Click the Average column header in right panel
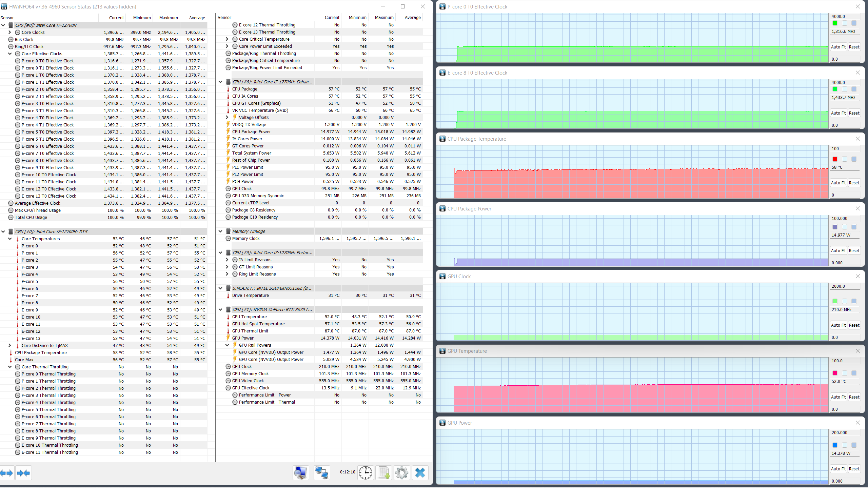Viewport: 868px width, 488px height. [x=412, y=18]
